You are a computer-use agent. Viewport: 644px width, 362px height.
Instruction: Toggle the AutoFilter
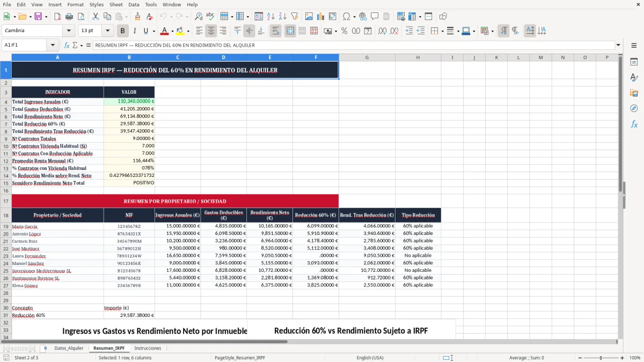click(x=294, y=17)
